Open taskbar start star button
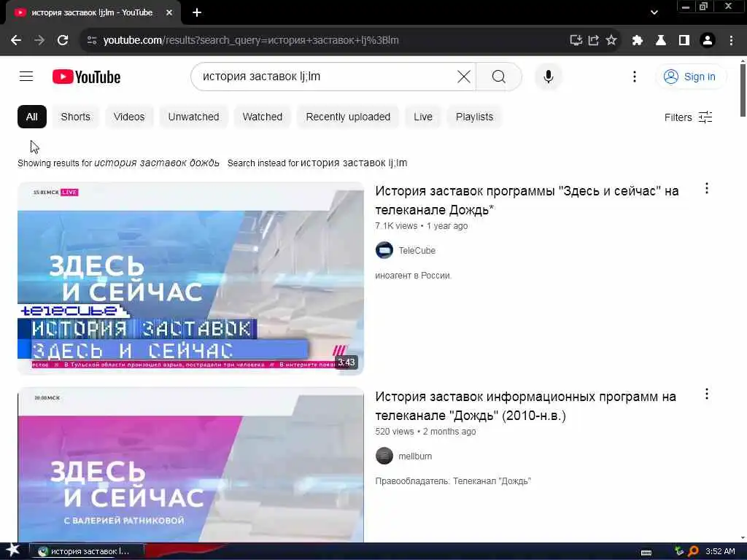 tap(12, 550)
